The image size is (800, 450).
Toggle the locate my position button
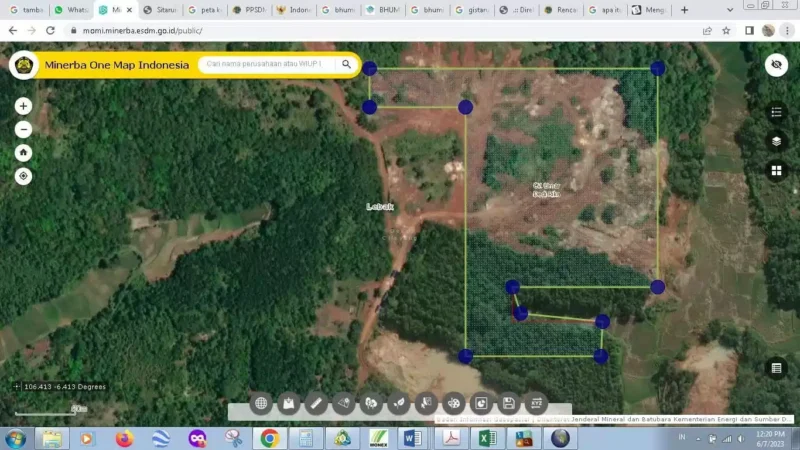click(23, 176)
